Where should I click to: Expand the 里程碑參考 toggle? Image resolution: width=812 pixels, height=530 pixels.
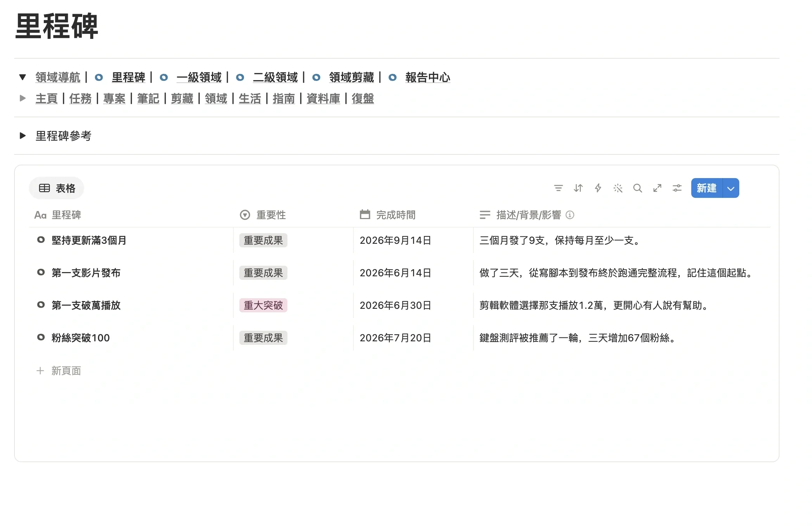[23, 136]
